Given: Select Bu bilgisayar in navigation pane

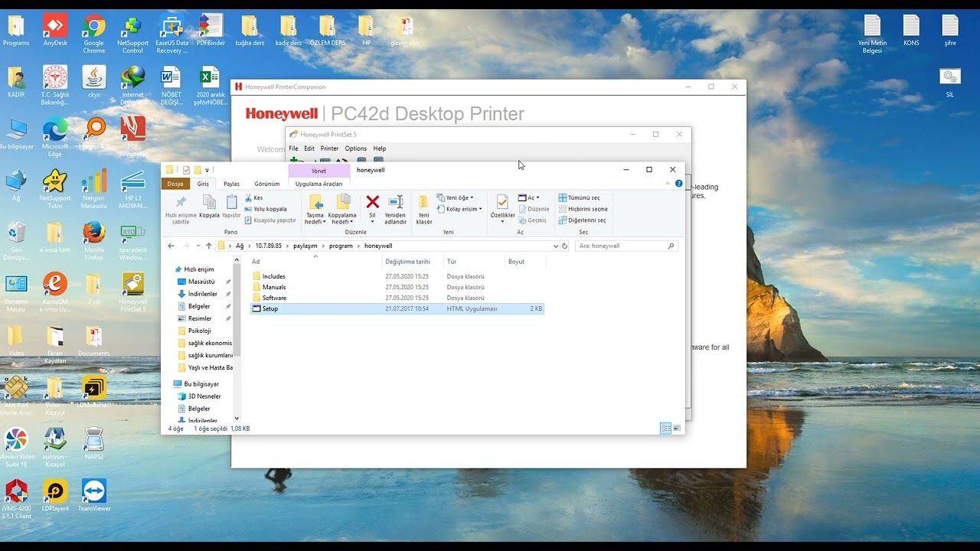Looking at the screenshot, I should pyautogui.click(x=201, y=384).
